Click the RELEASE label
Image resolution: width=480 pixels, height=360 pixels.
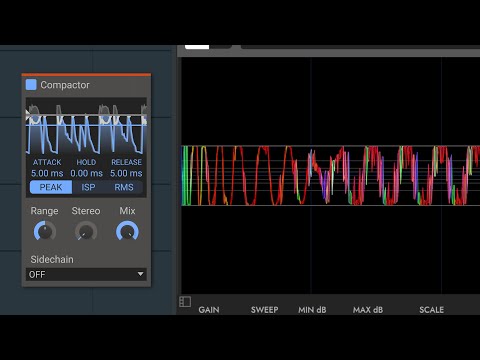(126, 162)
